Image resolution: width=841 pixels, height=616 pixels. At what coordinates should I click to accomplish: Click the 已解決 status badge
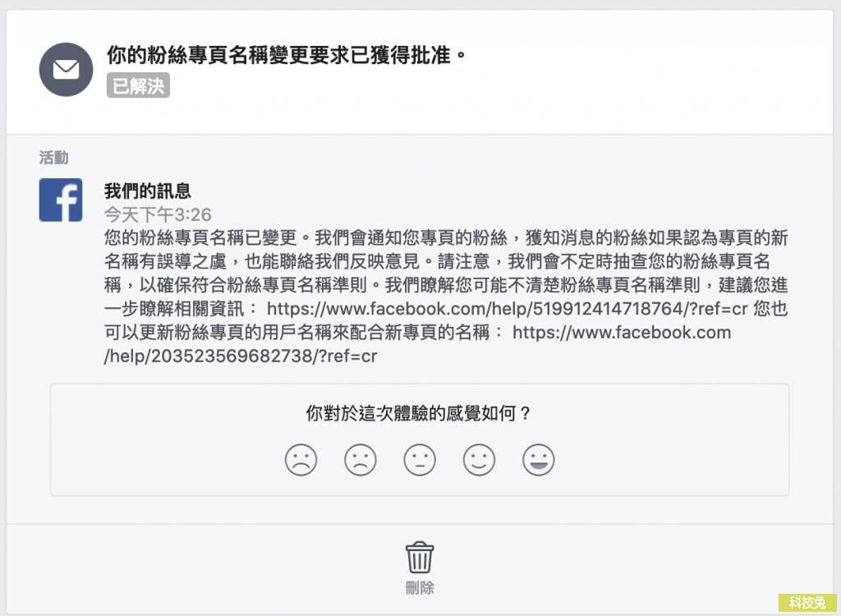(138, 86)
